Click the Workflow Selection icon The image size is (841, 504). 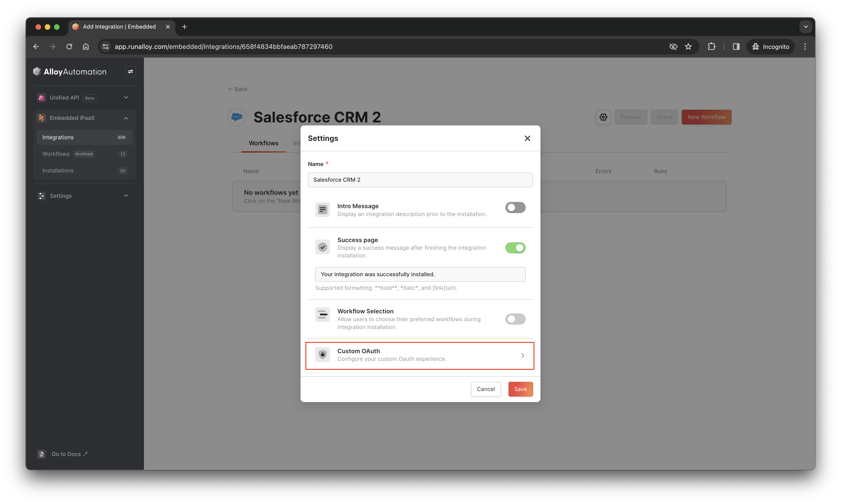point(322,315)
